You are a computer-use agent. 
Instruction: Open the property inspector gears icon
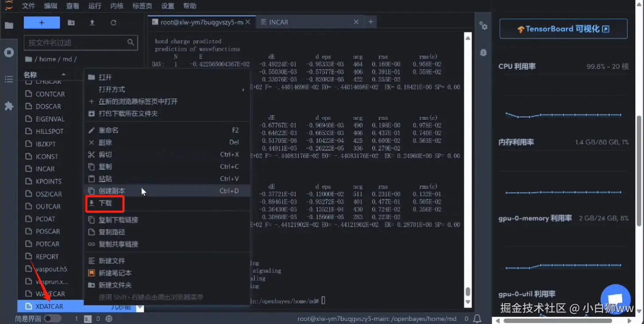tap(483, 26)
